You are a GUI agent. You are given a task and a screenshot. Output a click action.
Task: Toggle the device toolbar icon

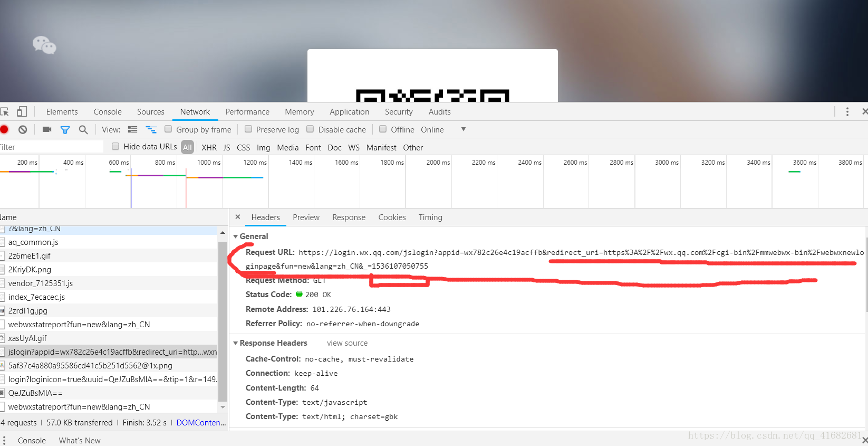[x=22, y=111]
